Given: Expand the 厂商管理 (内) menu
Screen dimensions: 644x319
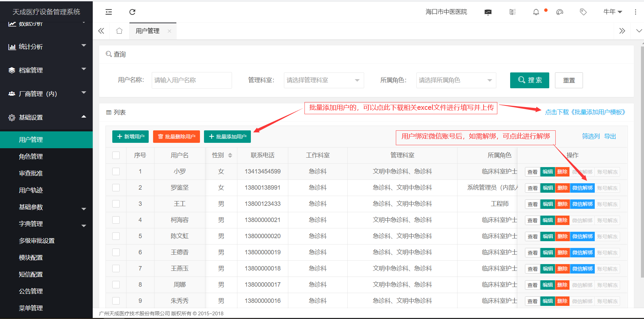Looking at the screenshot, I should [84, 93].
